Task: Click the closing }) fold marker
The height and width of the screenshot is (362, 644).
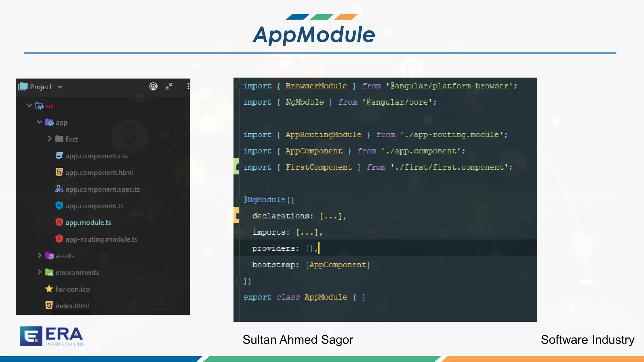Action: (x=239, y=281)
